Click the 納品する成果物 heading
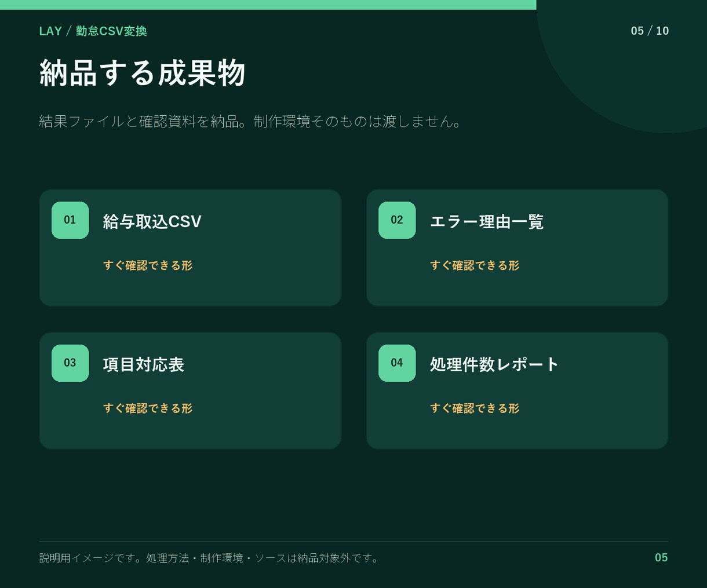This screenshot has width=707, height=588. [143, 73]
